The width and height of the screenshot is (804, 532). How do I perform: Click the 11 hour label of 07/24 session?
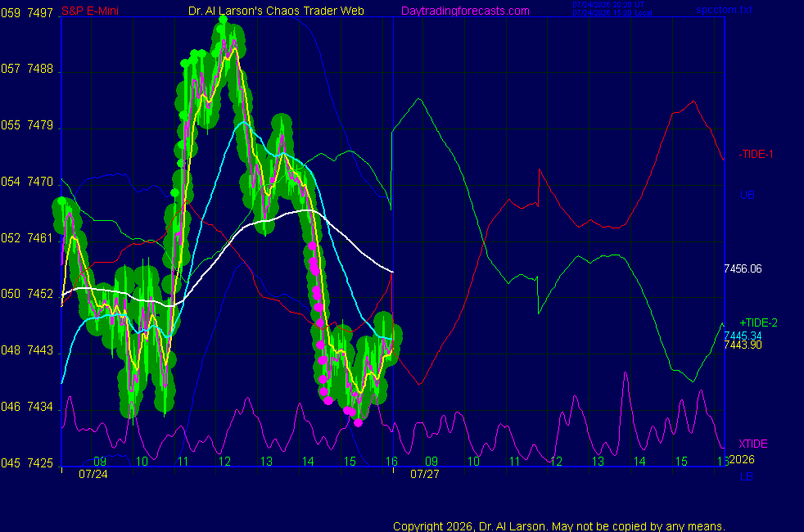coord(183,462)
